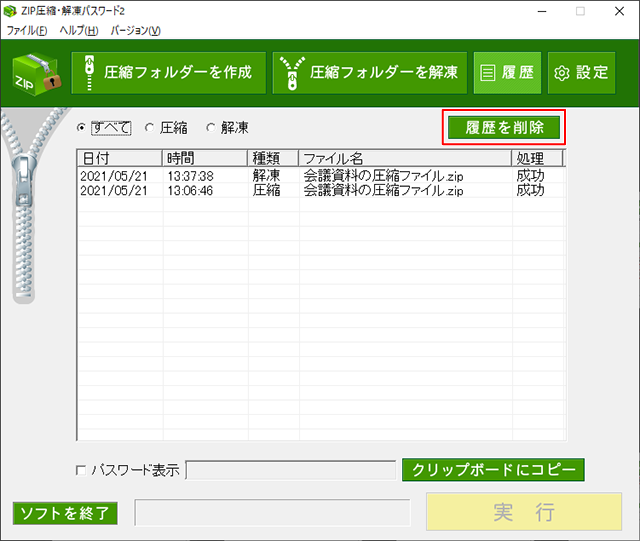The width and height of the screenshot is (640, 541).
Task: Click 成功 in the 圧縮 row
Action: click(530, 191)
